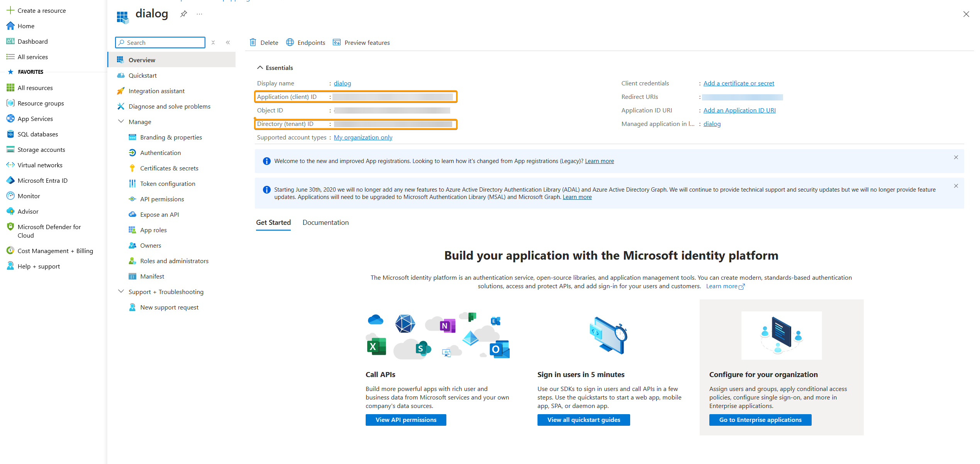Switch to the Get Started tab

(273, 223)
